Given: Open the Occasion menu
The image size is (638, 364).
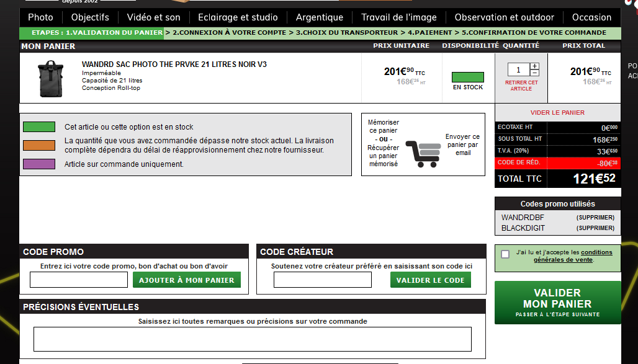Looking at the screenshot, I should pyautogui.click(x=591, y=17).
